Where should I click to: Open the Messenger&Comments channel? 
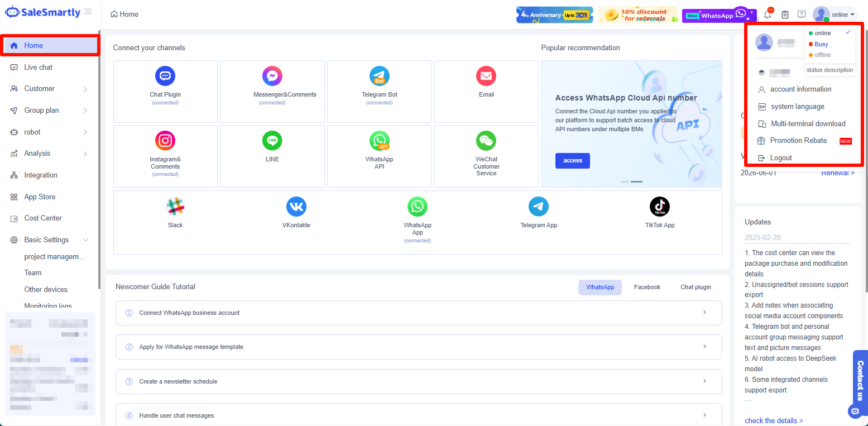(272, 92)
